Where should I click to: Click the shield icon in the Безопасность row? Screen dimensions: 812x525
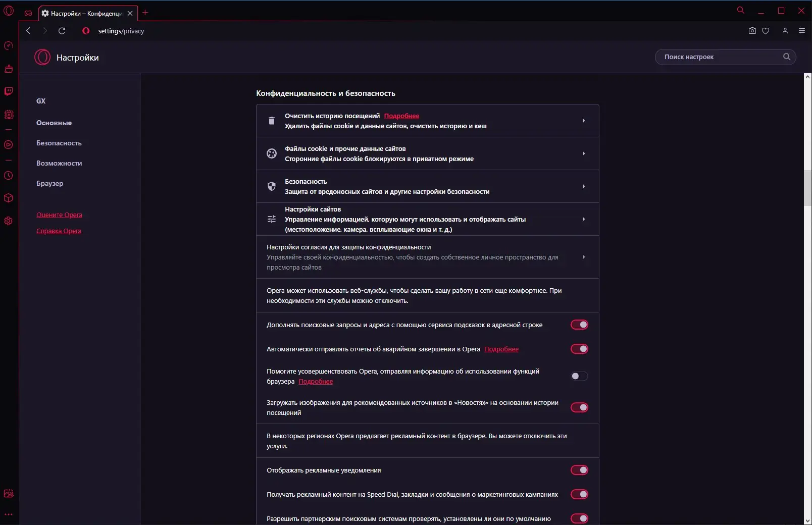(272, 186)
